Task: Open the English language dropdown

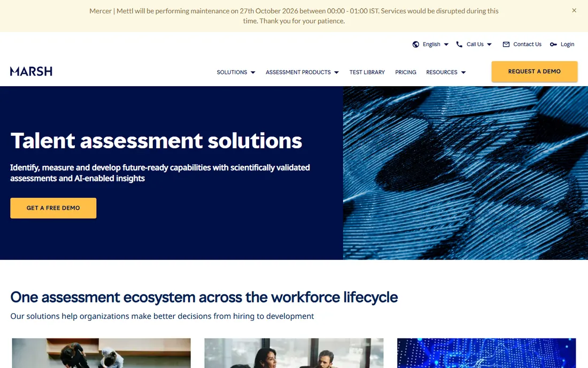Action: coord(431,44)
